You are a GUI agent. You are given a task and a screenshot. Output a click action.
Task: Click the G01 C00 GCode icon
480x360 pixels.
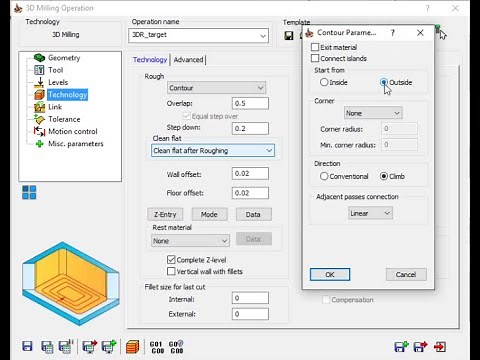tap(157, 347)
